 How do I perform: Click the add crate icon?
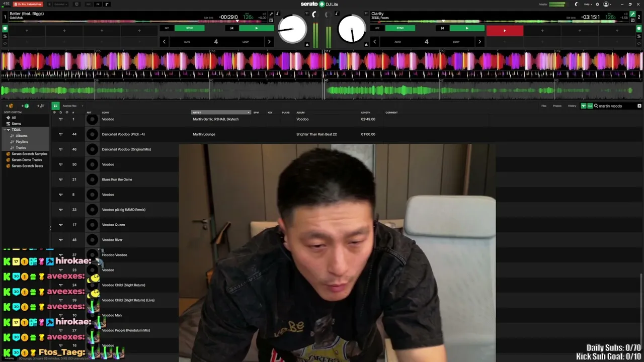[10, 106]
